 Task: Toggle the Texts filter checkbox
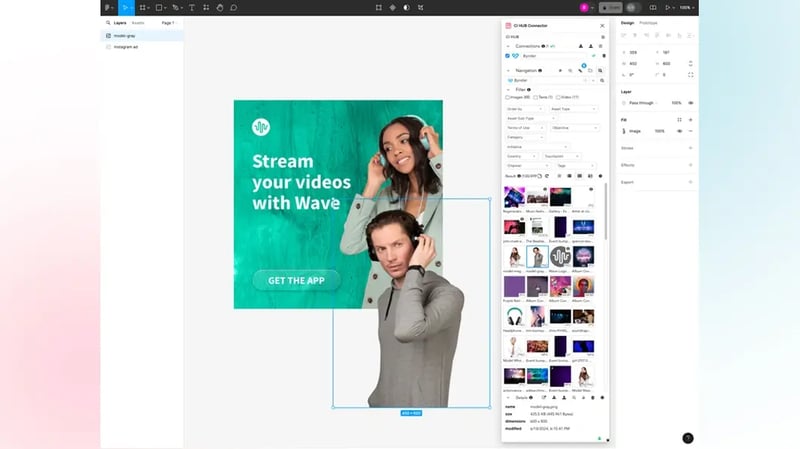point(536,97)
